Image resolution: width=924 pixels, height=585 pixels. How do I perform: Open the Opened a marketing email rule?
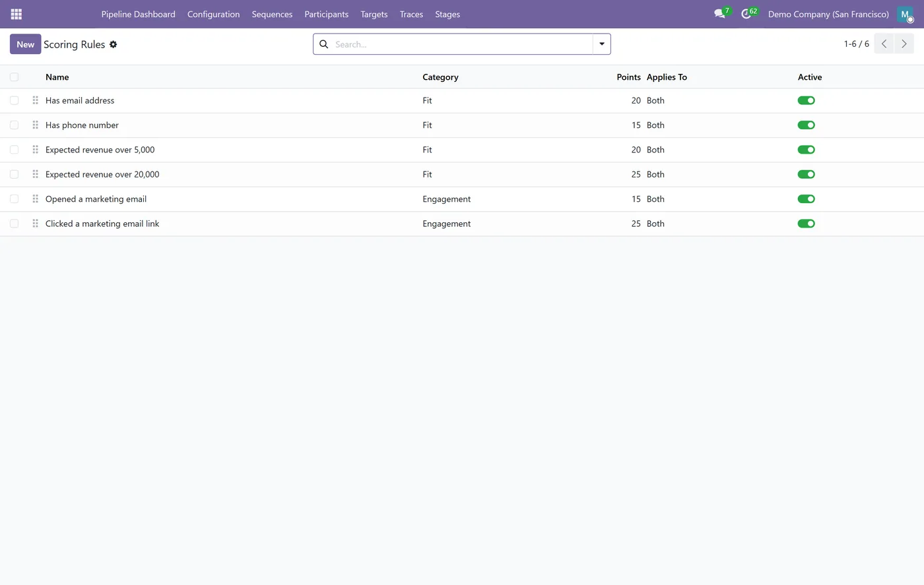click(x=96, y=199)
